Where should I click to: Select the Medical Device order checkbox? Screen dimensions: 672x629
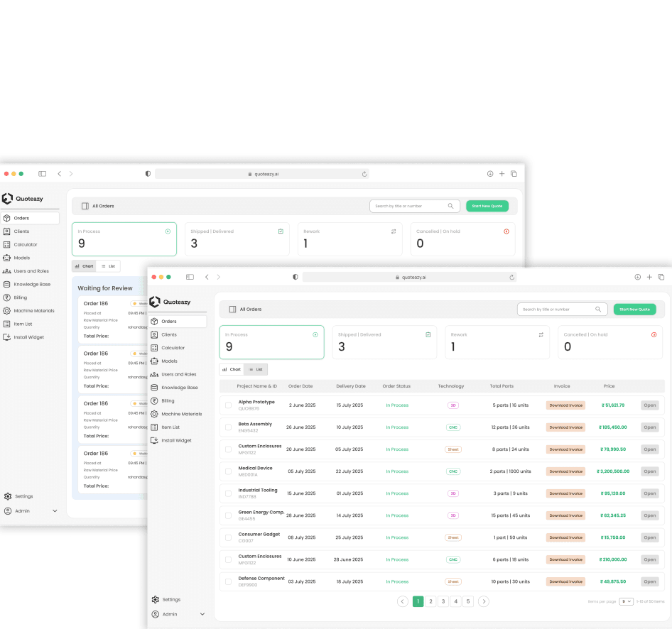pyautogui.click(x=228, y=471)
